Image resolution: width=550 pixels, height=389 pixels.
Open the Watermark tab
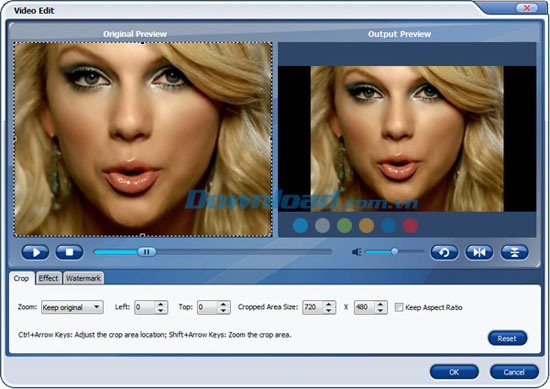point(83,278)
